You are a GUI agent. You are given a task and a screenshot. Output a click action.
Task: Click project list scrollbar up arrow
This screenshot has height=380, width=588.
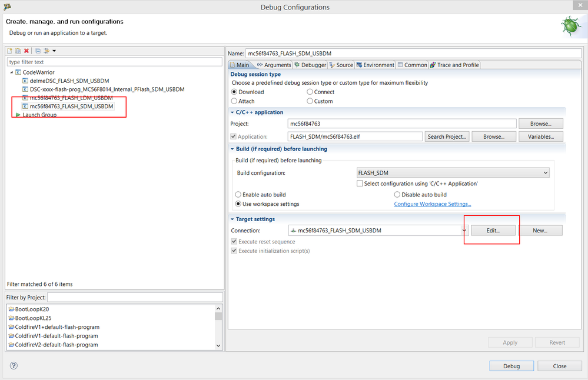pyautogui.click(x=218, y=308)
